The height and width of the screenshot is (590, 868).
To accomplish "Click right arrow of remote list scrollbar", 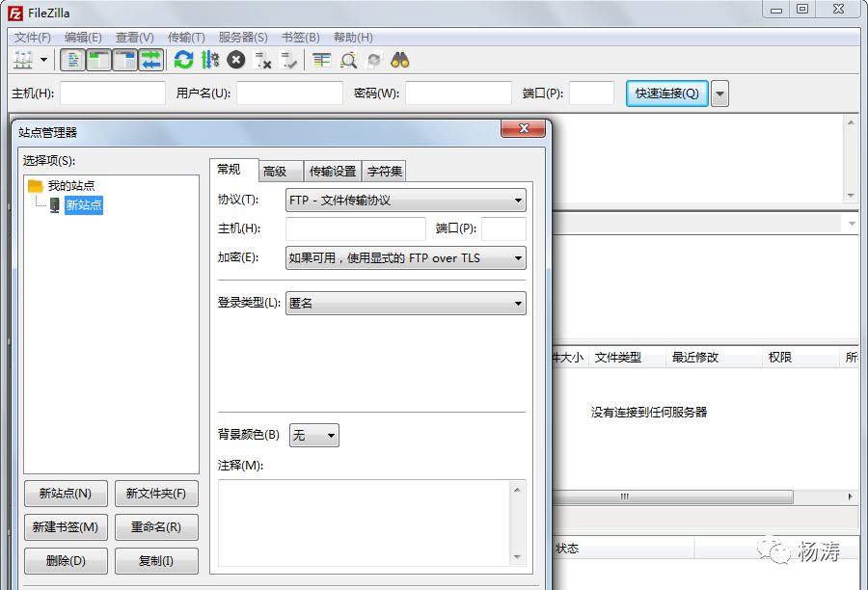I will (851, 497).
